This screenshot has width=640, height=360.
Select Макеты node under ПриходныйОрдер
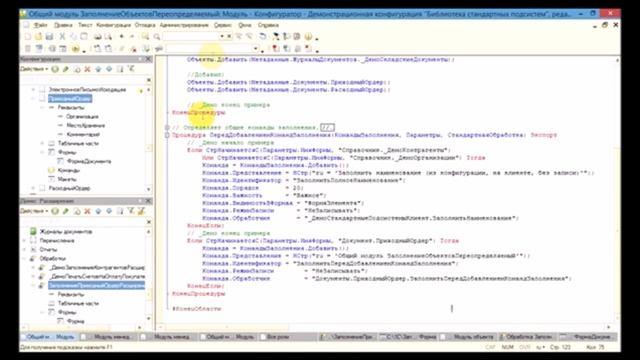(67, 179)
